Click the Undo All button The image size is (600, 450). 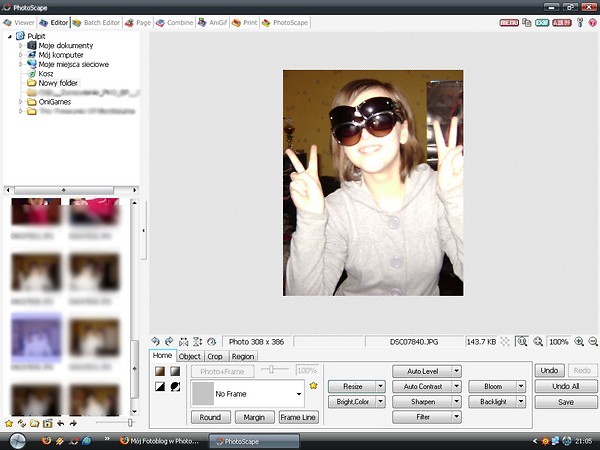pyautogui.click(x=566, y=386)
